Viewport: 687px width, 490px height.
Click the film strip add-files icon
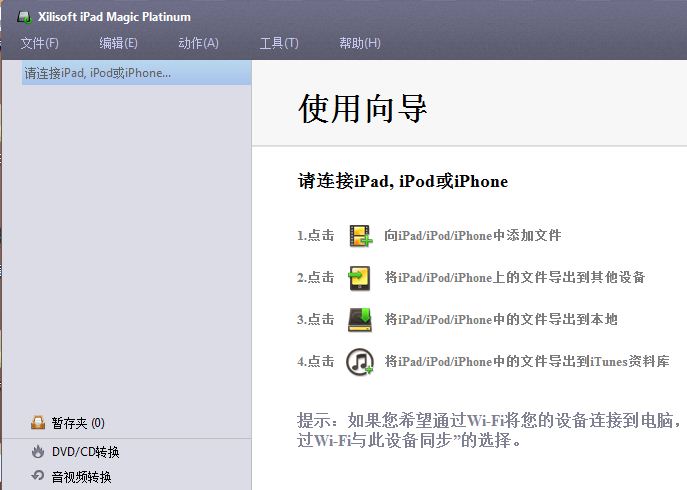coord(360,236)
